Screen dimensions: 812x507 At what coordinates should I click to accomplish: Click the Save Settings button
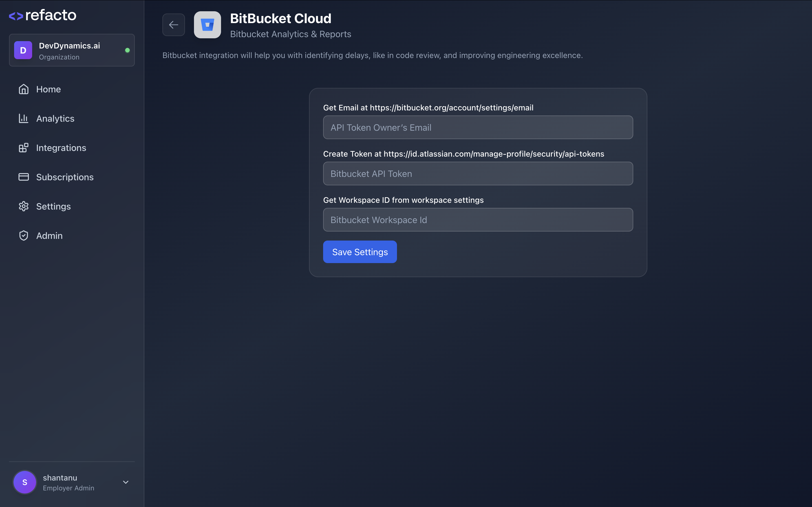pyautogui.click(x=360, y=252)
